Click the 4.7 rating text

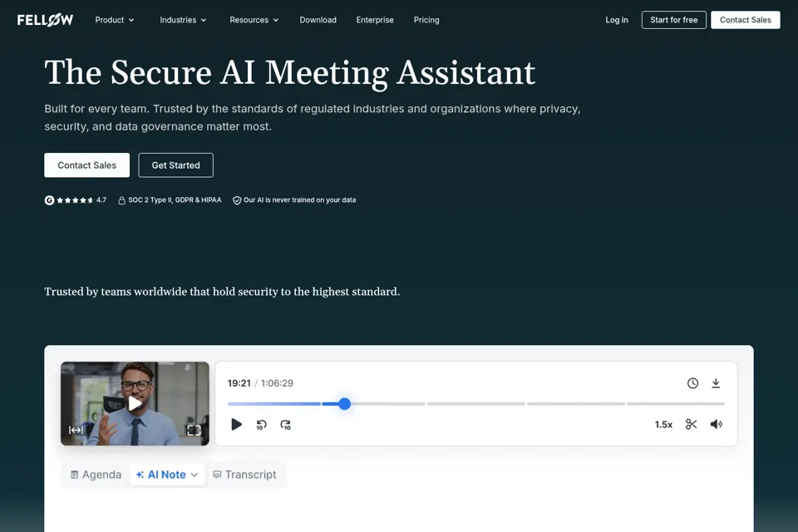coord(101,200)
